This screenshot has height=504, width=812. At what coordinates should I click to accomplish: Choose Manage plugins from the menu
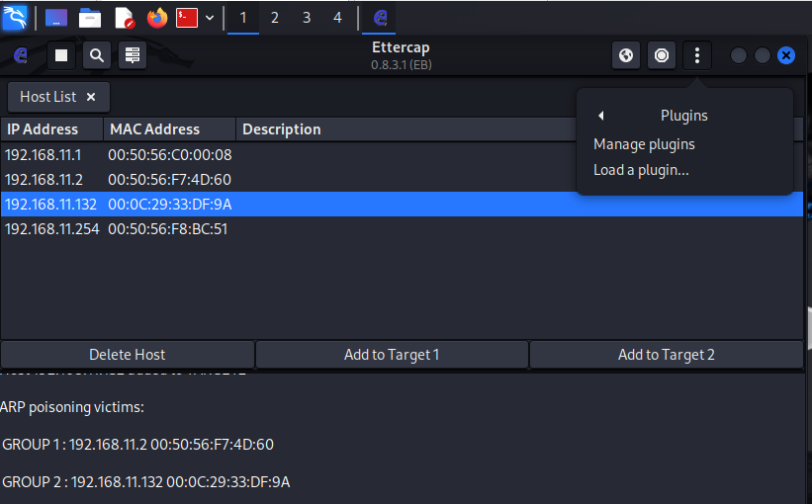coord(644,144)
